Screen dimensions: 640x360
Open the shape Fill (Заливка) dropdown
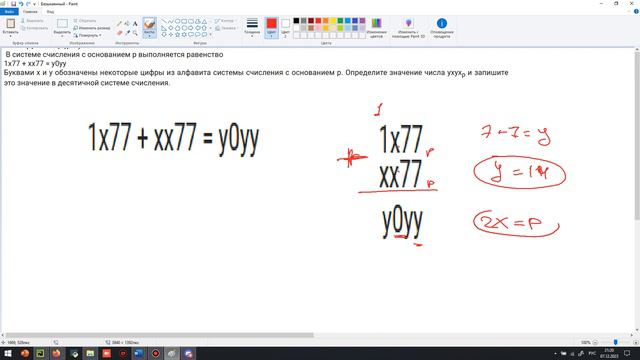tap(226, 28)
